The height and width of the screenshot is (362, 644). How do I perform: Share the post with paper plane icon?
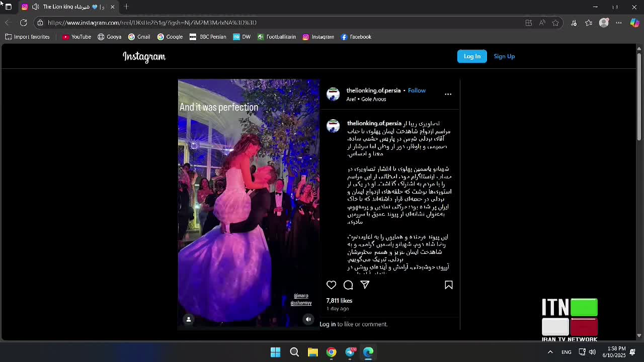tap(365, 285)
